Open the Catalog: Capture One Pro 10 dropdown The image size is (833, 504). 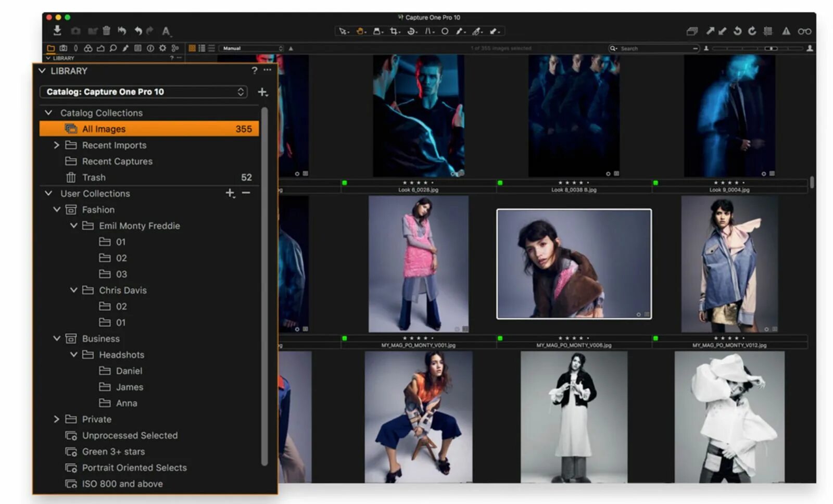[x=144, y=92]
